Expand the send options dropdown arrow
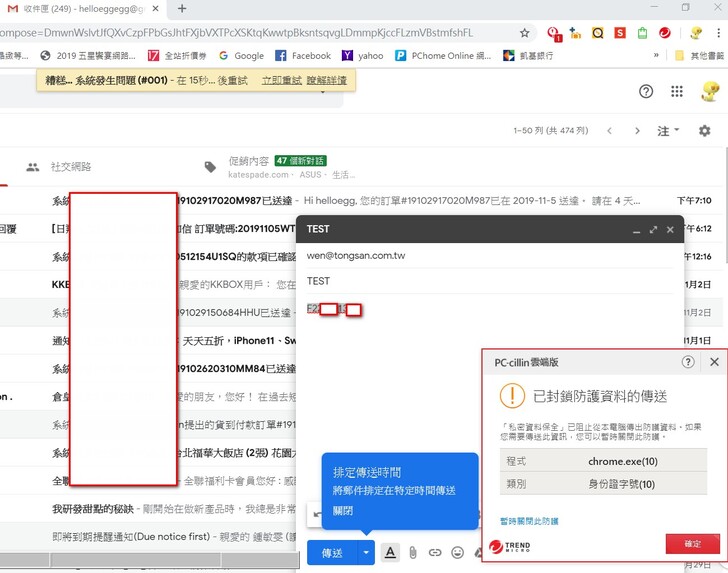The width and height of the screenshot is (728, 573). pos(367,552)
